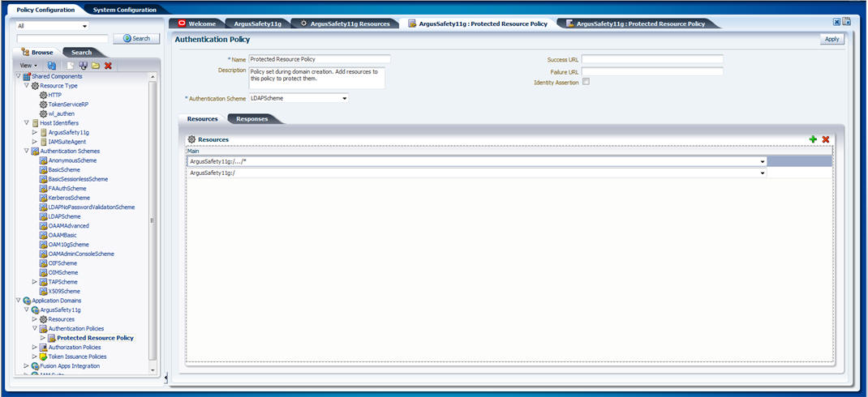Open the 'All' filter dropdown above search
The height and width of the screenshot is (397, 868).
click(84, 26)
